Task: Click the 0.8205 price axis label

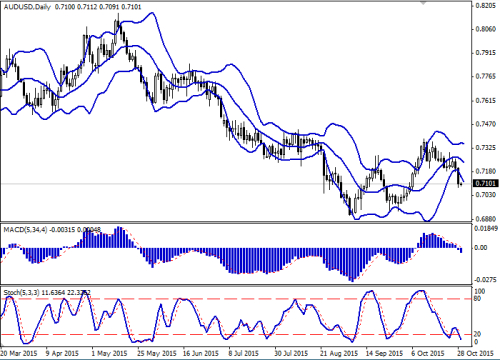Action: tap(486, 6)
